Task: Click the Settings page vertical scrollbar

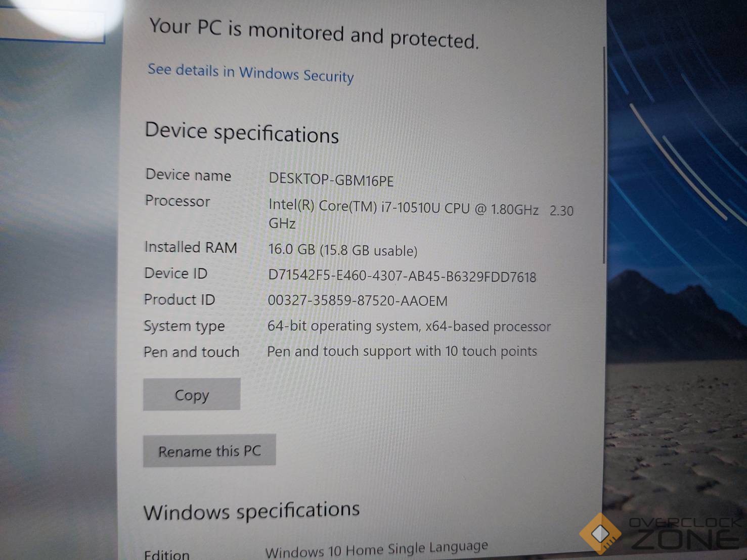Action: (x=604, y=154)
